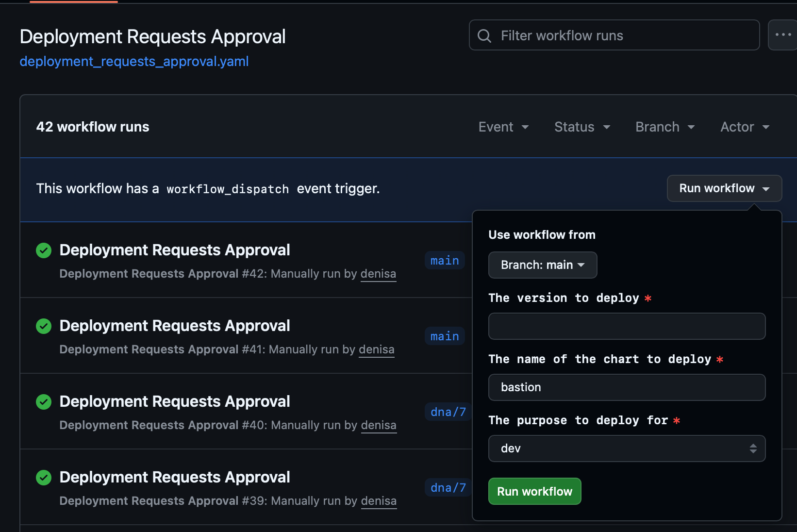Click the main branch label on run #41
The width and height of the screenshot is (797, 532).
click(445, 336)
